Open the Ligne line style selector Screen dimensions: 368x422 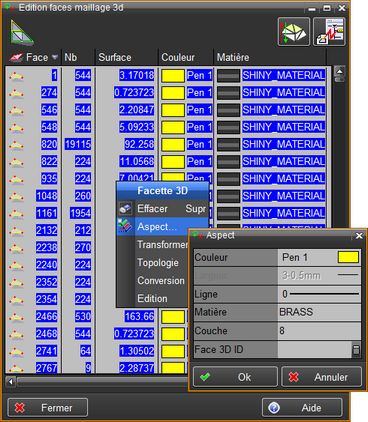319,294
